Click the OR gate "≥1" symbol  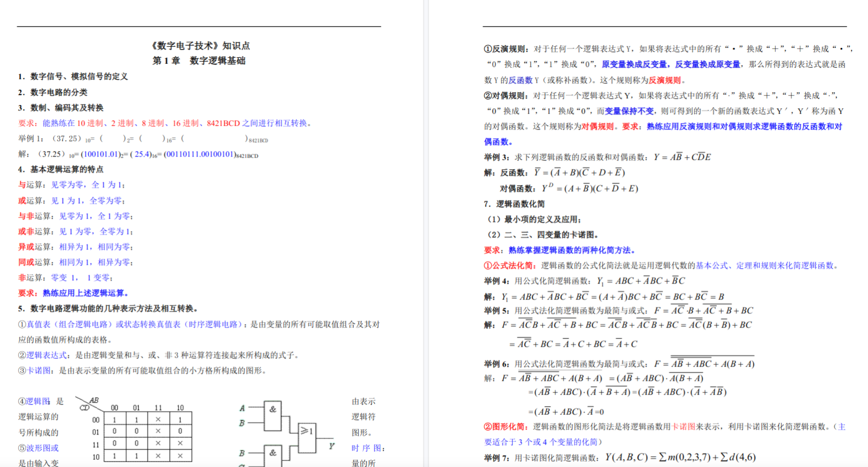pos(307,431)
